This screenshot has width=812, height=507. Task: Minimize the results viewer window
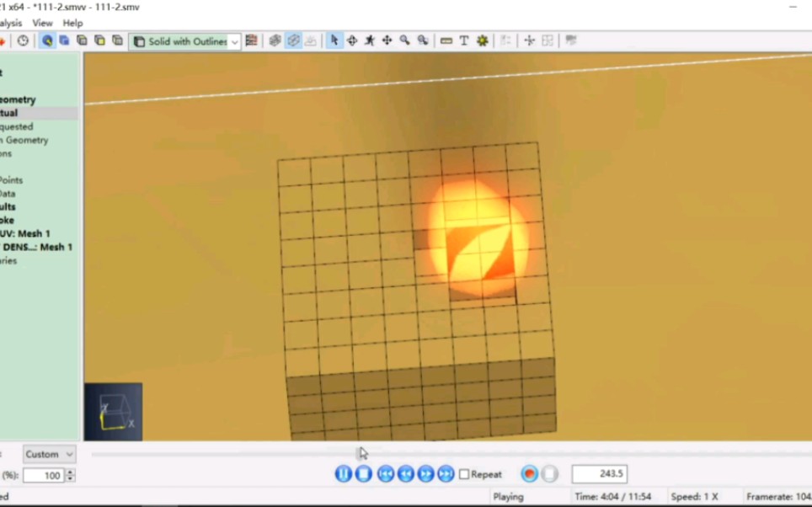point(793,8)
